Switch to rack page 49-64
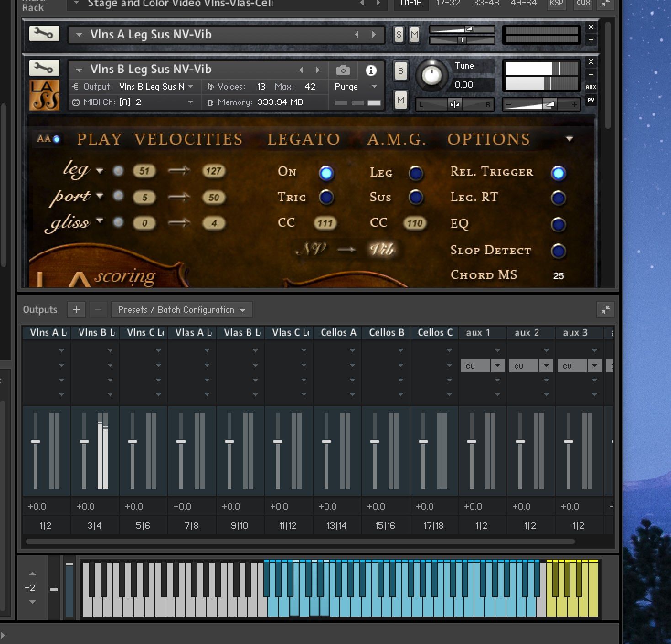This screenshot has width=671, height=644. point(523,4)
